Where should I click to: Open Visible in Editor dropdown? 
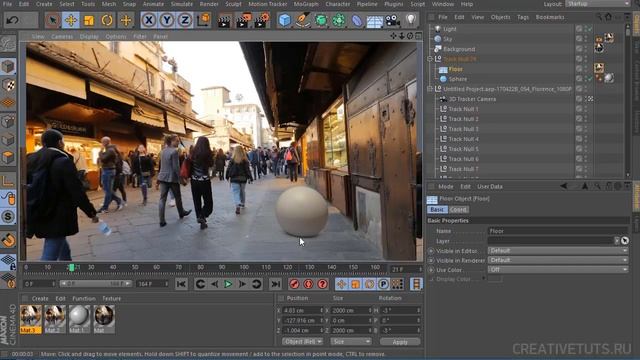(x=558, y=251)
